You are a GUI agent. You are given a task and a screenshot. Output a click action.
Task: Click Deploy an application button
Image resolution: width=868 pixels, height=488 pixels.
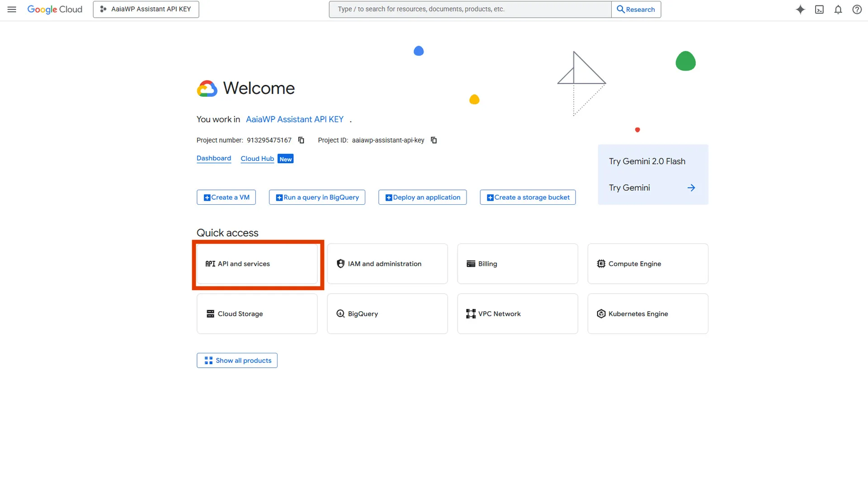pos(422,197)
